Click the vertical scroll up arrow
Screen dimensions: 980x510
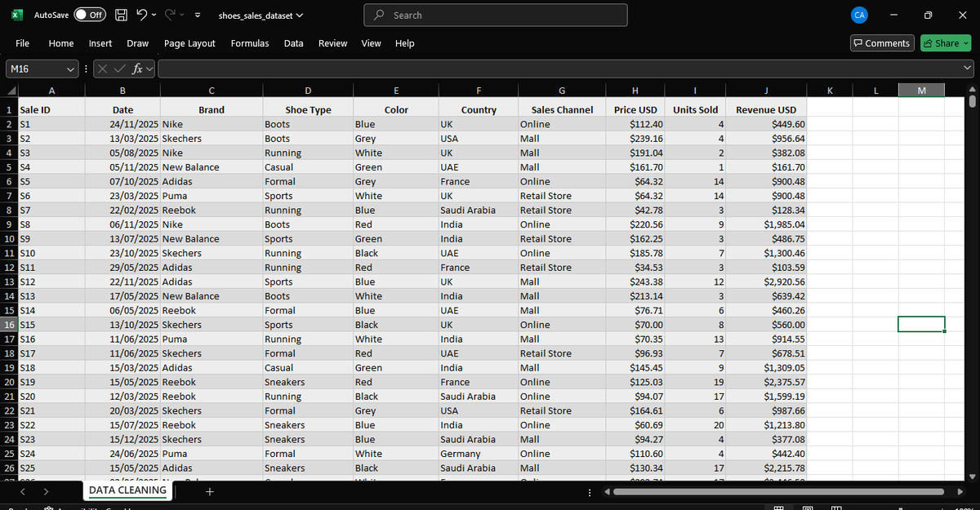pos(972,91)
